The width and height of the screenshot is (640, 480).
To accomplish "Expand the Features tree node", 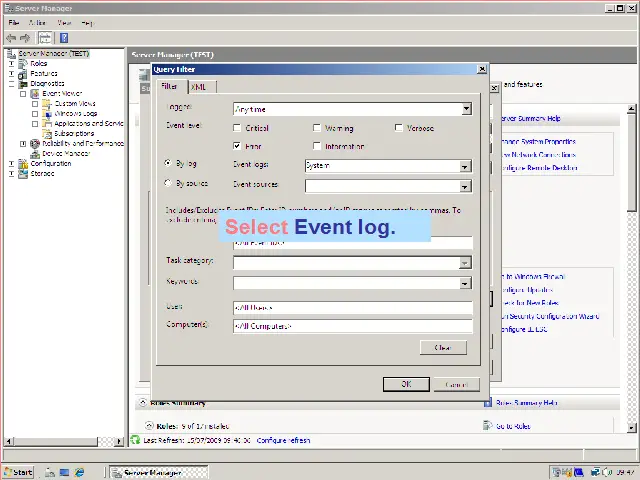I will coord(11,74).
